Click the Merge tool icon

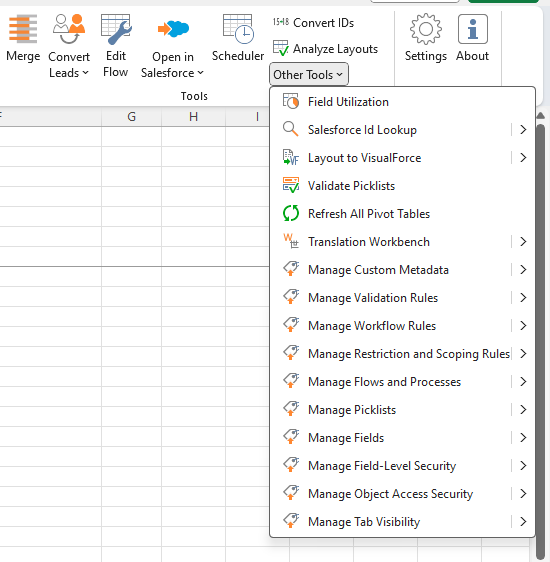(23, 29)
